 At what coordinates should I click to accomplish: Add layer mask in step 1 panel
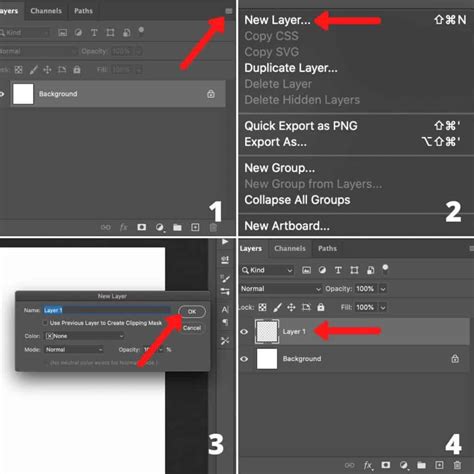[142, 227]
